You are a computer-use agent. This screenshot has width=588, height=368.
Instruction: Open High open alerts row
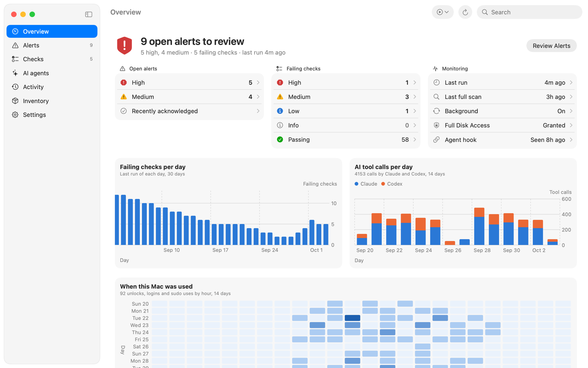(x=190, y=82)
